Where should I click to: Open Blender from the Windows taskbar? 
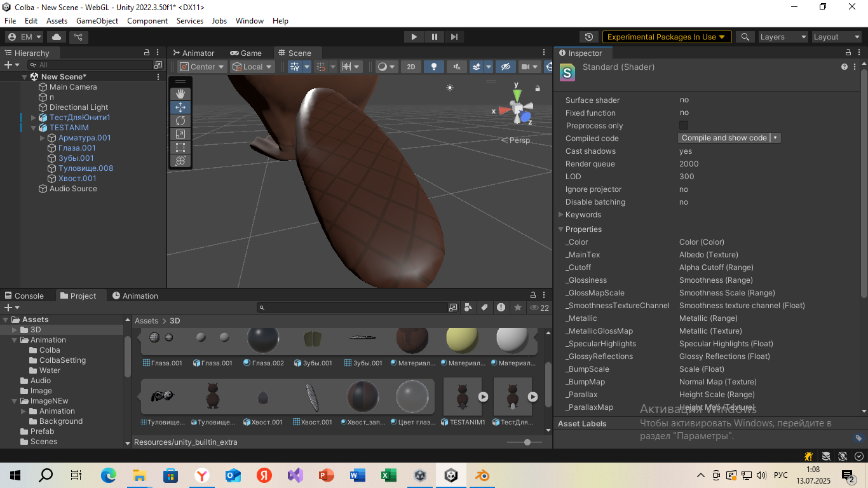(482, 475)
